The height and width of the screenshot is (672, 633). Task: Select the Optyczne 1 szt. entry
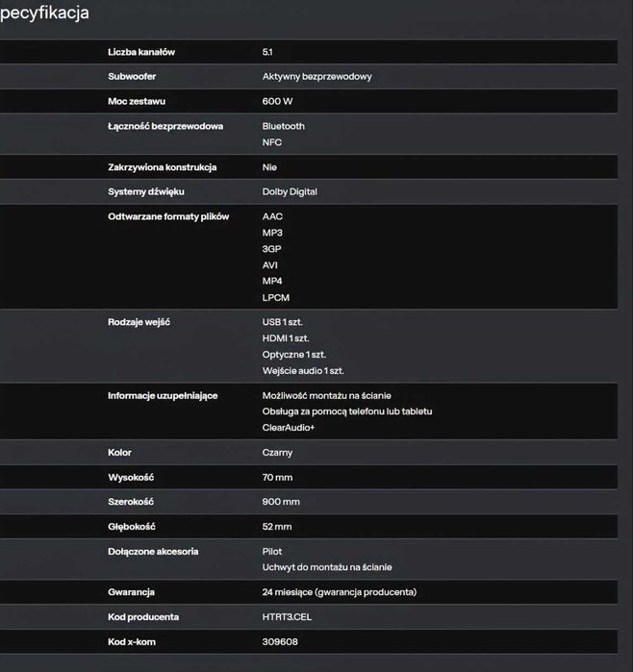(293, 355)
